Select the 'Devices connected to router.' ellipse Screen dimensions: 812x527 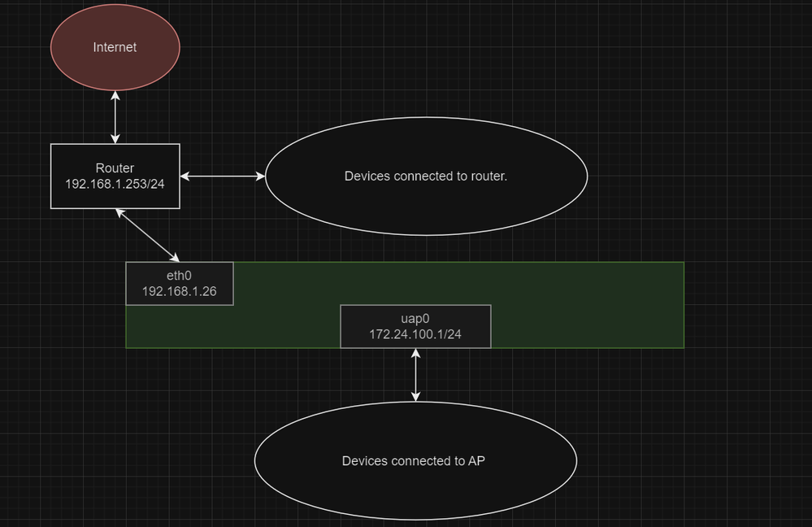[x=426, y=176]
